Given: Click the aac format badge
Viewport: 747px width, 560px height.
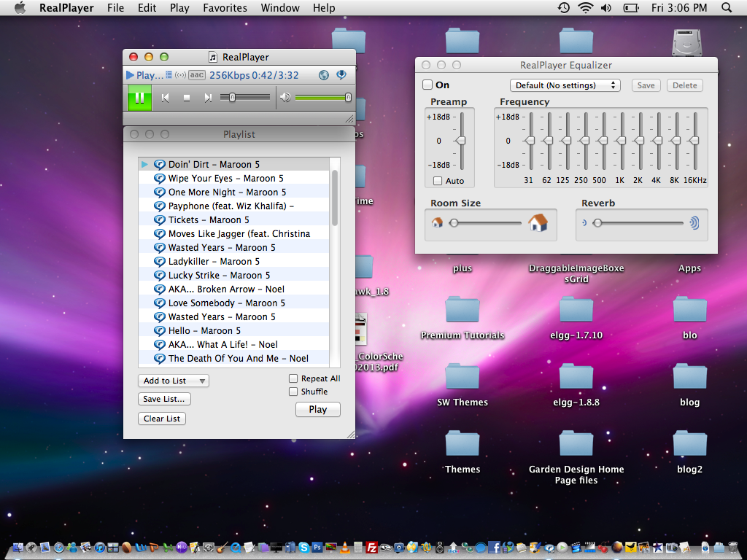Looking at the screenshot, I should [x=197, y=75].
